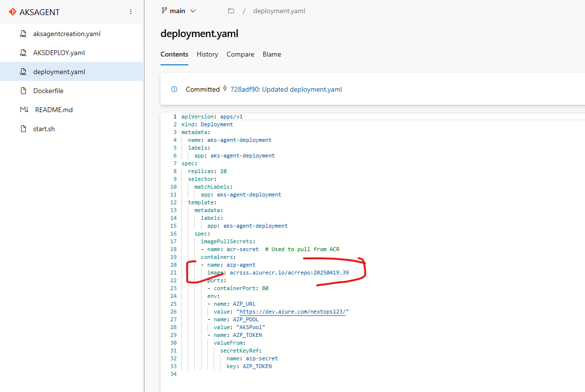Click the 'kind: Deployment' line

(207, 125)
